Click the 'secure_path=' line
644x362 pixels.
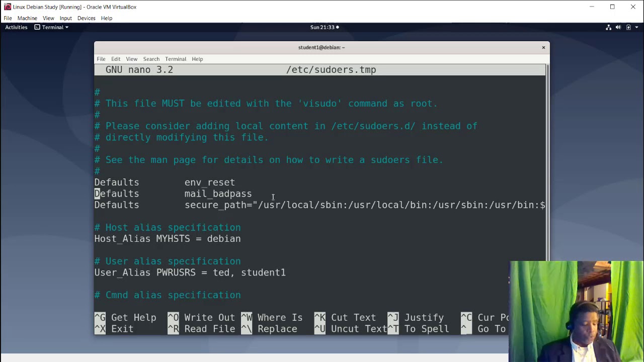[x=319, y=205]
